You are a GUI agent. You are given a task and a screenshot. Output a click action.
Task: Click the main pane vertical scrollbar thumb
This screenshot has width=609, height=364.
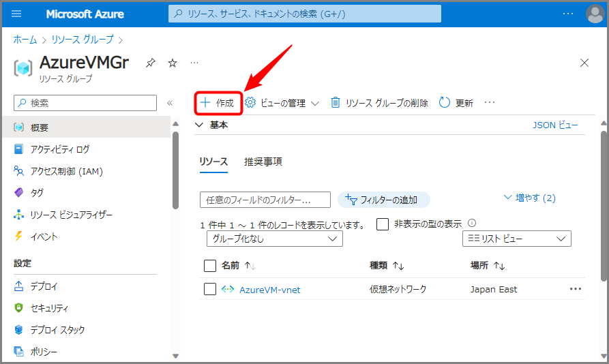click(x=604, y=206)
